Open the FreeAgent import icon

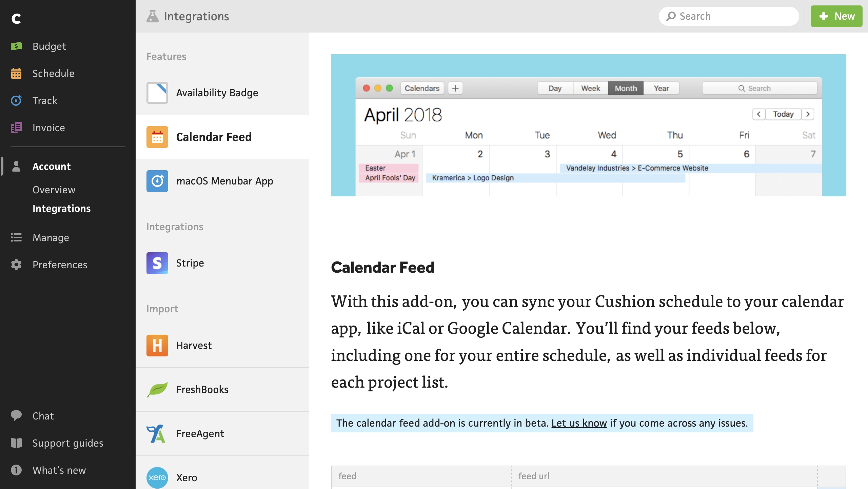pyautogui.click(x=156, y=433)
